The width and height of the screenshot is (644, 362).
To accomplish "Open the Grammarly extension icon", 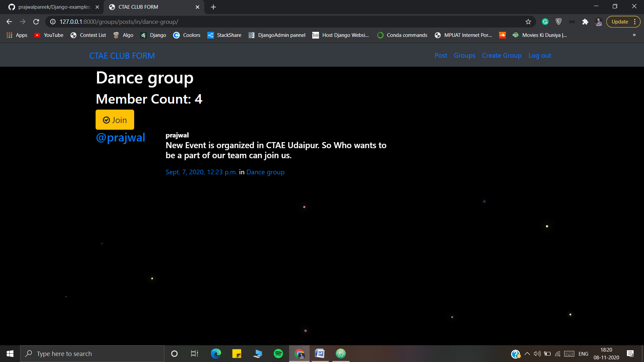I will [545, 21].
